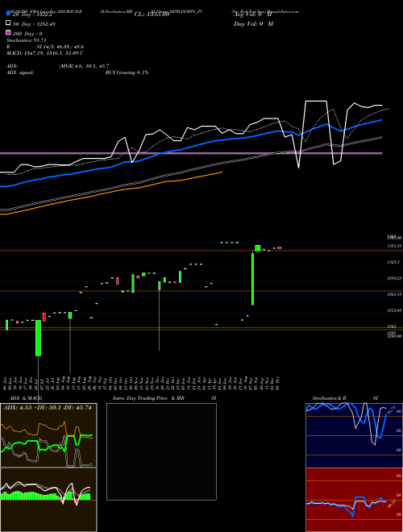Click the '20 Day = 1322.2' legend text
The height and width of the screenshot is (532, 403).
(x=32, y=15)
